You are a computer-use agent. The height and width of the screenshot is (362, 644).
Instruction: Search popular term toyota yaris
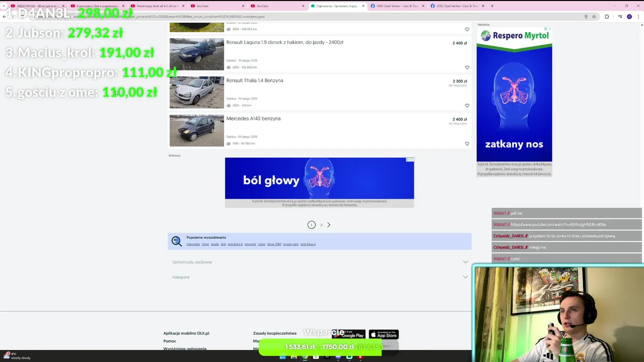point(291,244)
